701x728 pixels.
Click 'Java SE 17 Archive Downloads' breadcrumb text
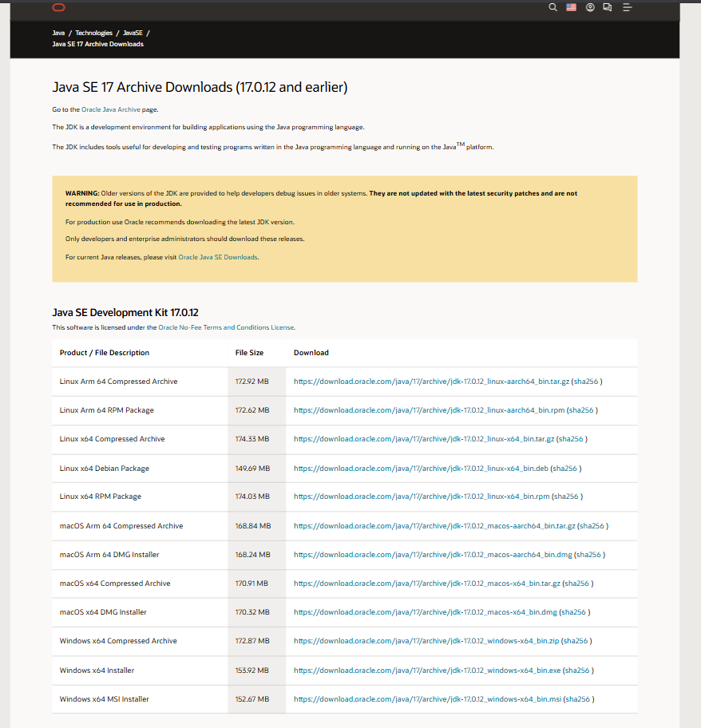pos(98,44)
